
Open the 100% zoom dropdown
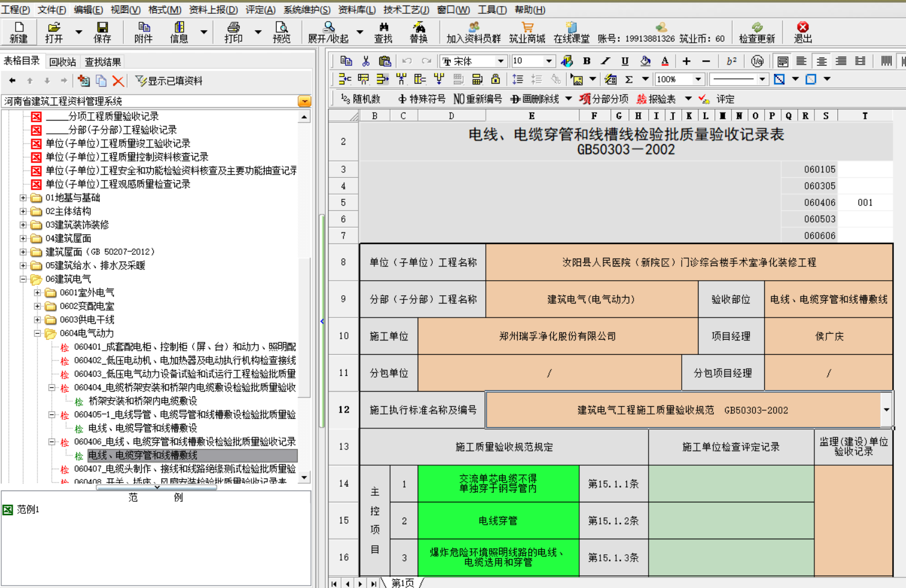[698, 79]
